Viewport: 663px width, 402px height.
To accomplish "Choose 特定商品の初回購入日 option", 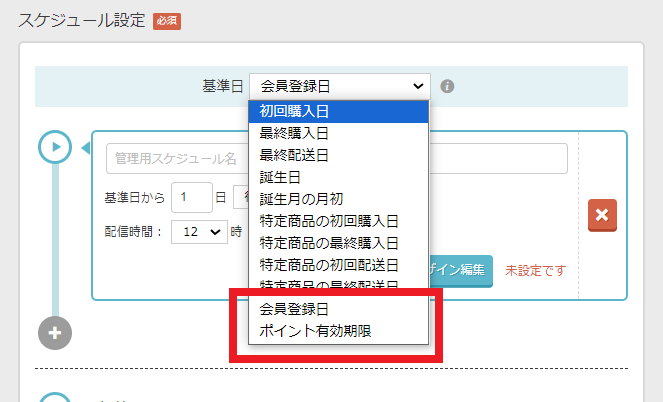I will point(338,221).
